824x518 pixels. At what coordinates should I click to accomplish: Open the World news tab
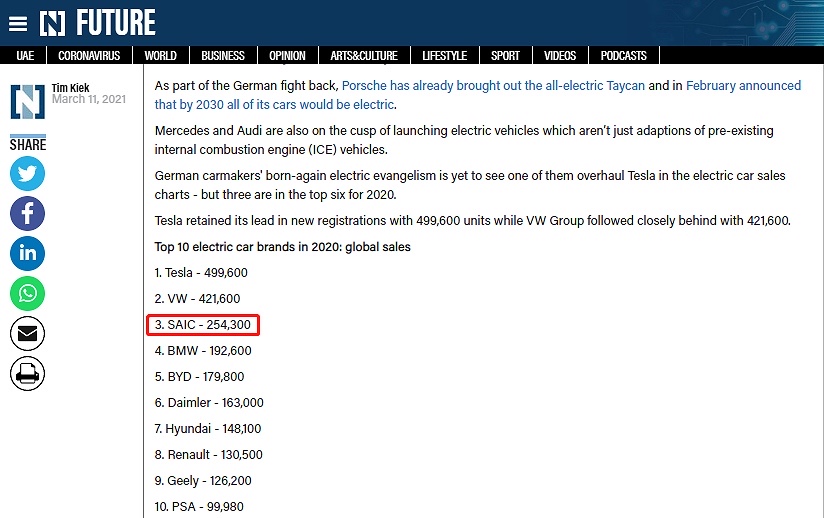[160, 56]
